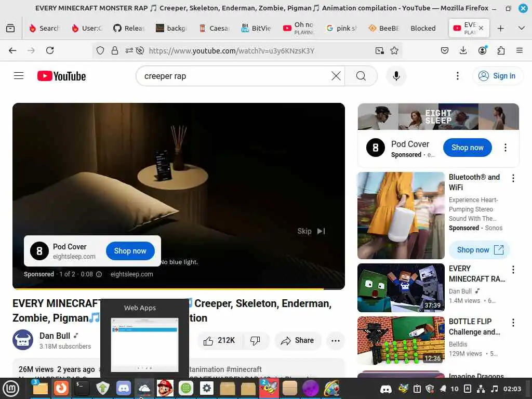Click the Eight Sleep banner image
The image size is (532, 399).
tap(438, 117)
